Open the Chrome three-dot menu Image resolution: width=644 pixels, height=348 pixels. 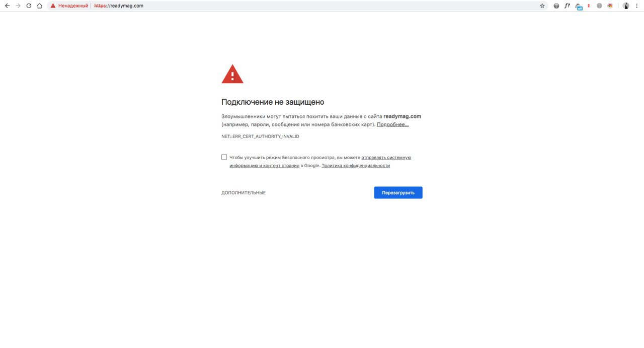coord(637,6)
